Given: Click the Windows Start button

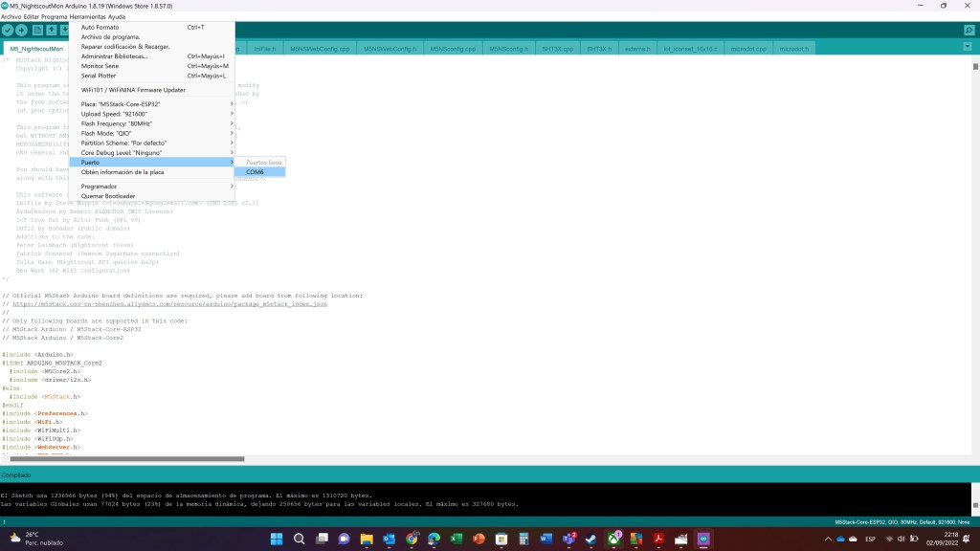Looking at the screenshot, I should [x=275, y=540].
